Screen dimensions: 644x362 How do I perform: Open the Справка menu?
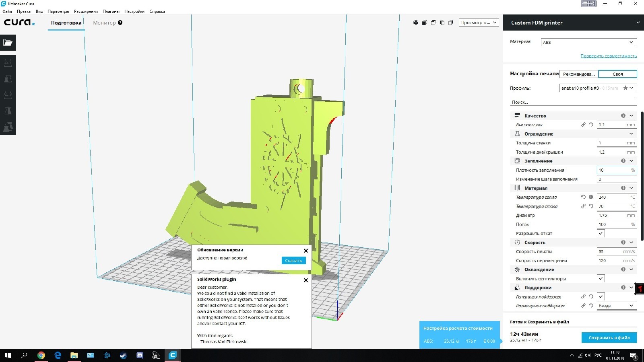click(157, 11)
